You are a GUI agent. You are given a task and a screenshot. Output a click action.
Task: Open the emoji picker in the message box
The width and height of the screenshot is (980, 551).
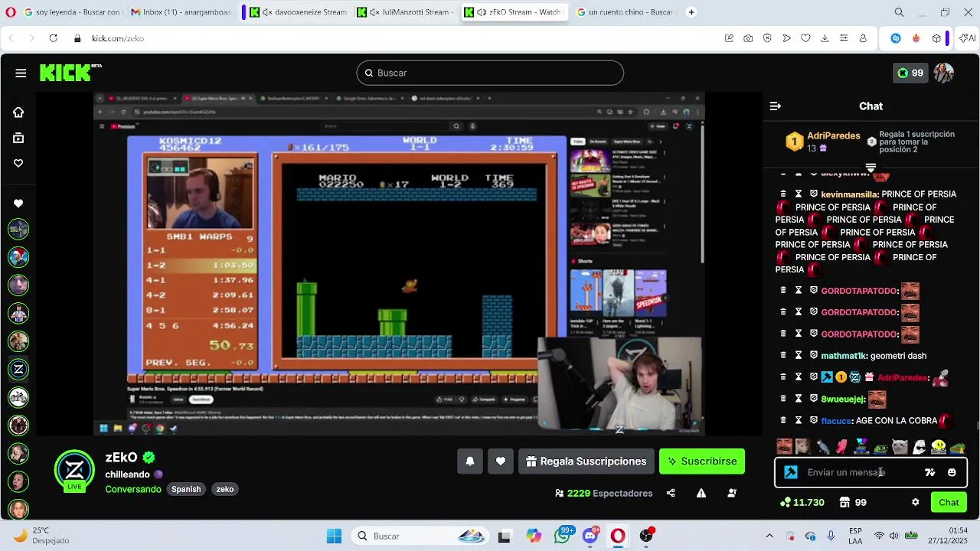coord(952,473)
